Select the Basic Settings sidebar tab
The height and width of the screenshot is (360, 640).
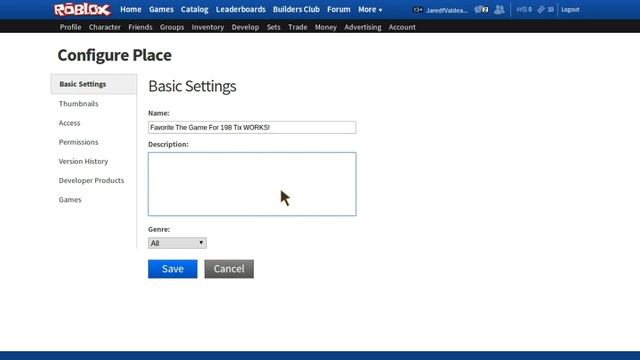click(x=94, y=84)
